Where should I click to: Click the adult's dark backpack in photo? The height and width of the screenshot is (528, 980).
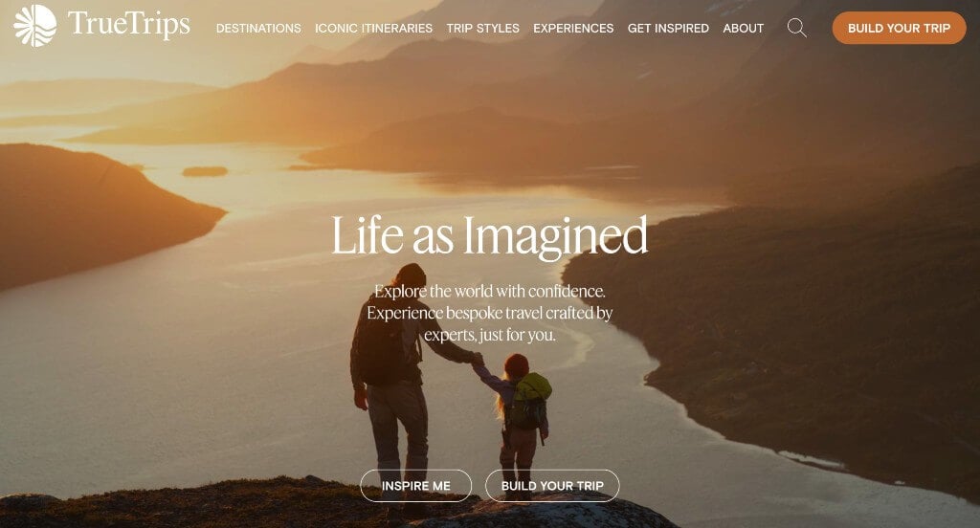pyautogui.click(x=379, y=350)
